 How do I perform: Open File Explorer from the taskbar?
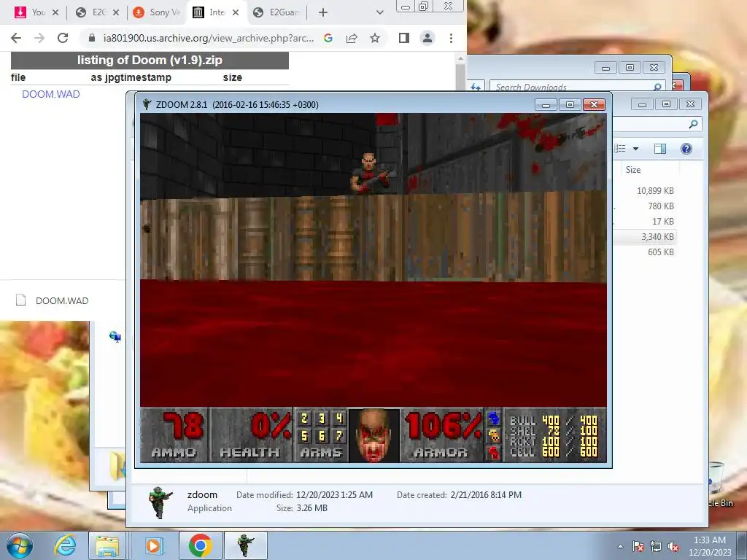coord(107,545)
